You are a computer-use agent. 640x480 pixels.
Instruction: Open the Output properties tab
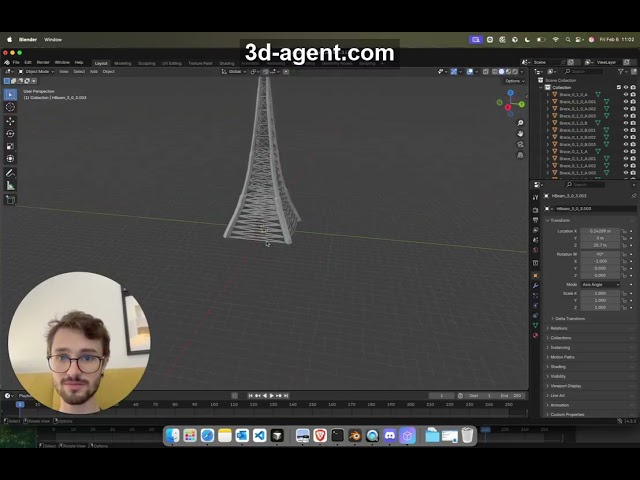[x=536, y=220]
